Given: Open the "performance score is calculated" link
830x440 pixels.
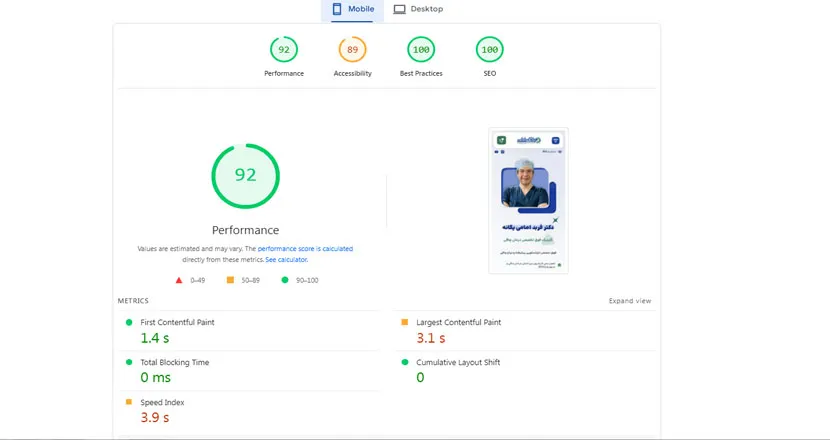Looking at the screenshot, I should pos(305,248).
